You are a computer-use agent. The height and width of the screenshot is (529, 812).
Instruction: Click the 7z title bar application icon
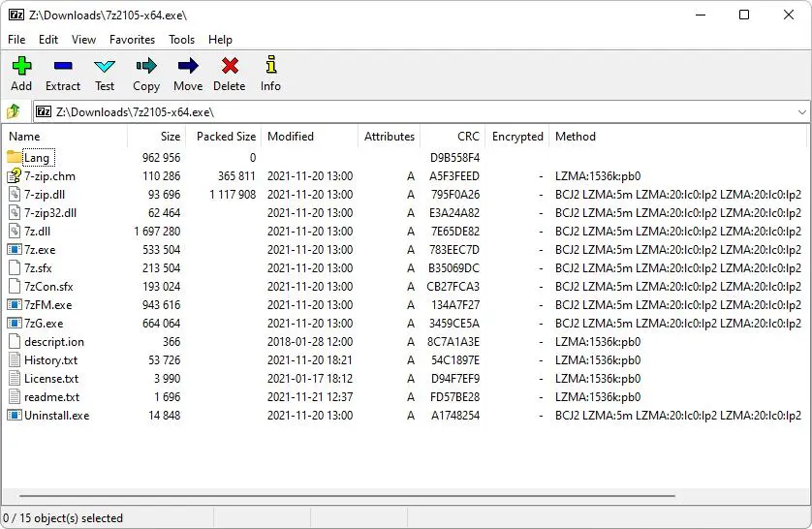tap(16, 15)
